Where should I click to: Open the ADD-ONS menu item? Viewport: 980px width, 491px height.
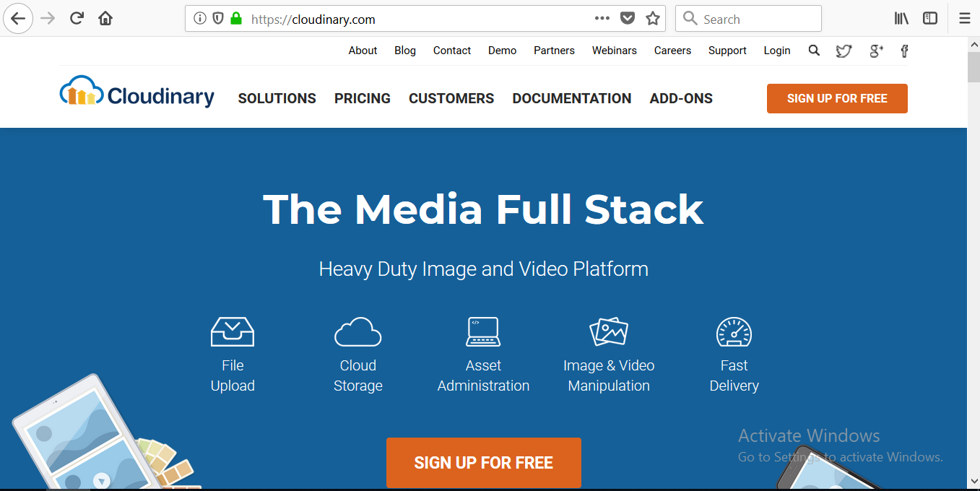(681, 98)
